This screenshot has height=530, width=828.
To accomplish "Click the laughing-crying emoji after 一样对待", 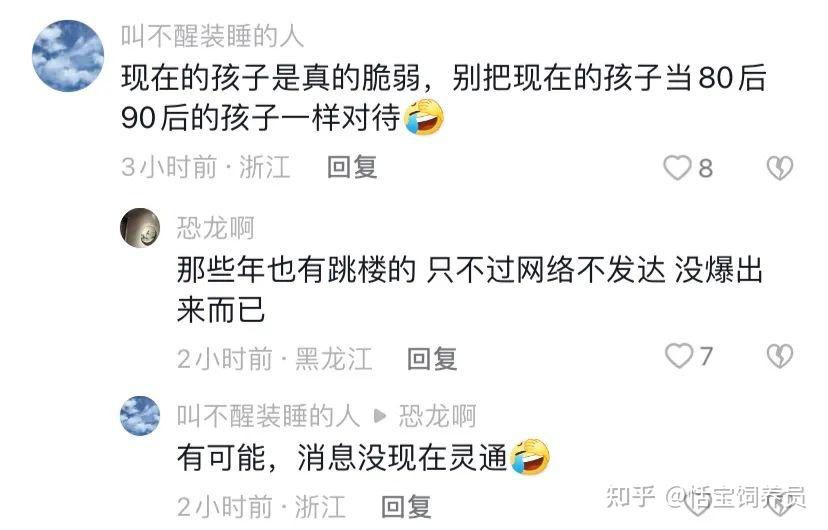I will 424,117.
